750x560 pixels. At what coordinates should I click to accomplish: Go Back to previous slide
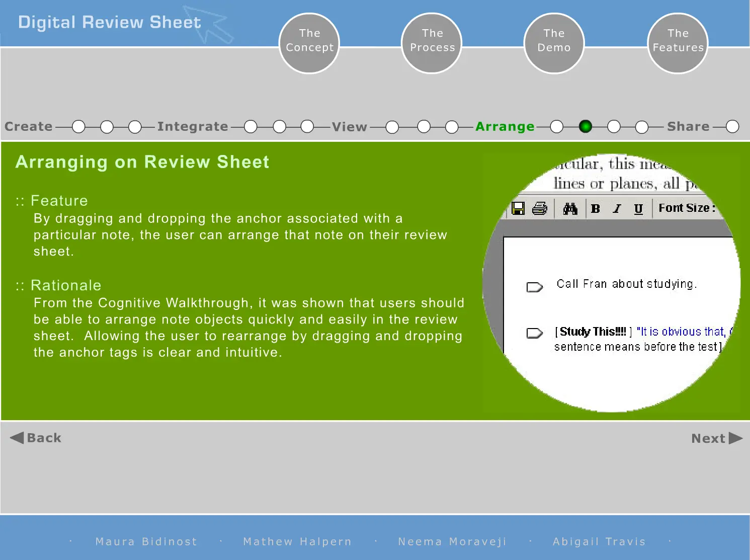[x=36, y=438]
